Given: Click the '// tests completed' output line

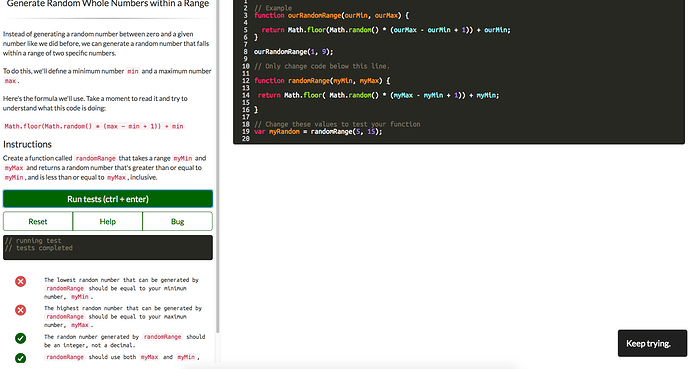Looking at the screenshot, I should 39,248.
